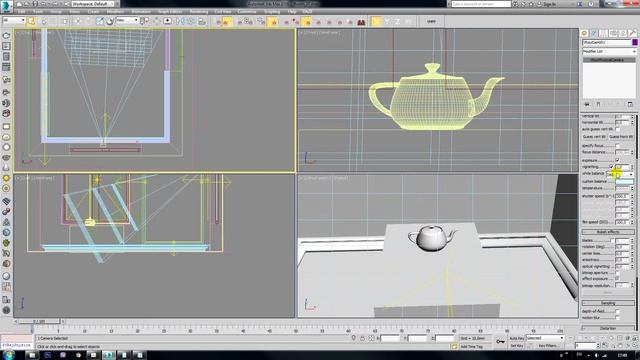Open the Modifiers menu
Viewport: 640px width, 360px height.
(x=116, y=12)
